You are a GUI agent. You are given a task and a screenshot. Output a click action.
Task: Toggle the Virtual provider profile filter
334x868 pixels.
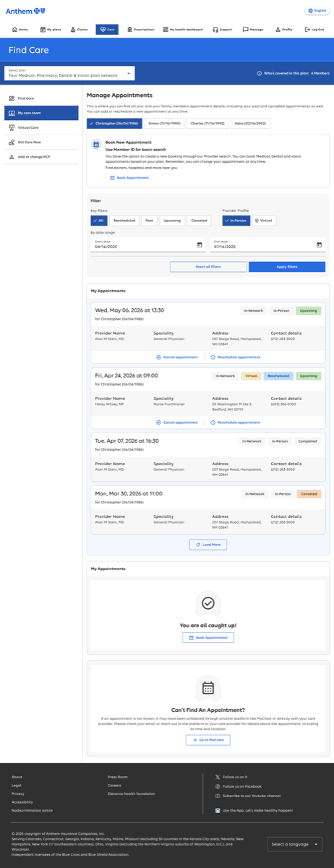coord(265,221)
